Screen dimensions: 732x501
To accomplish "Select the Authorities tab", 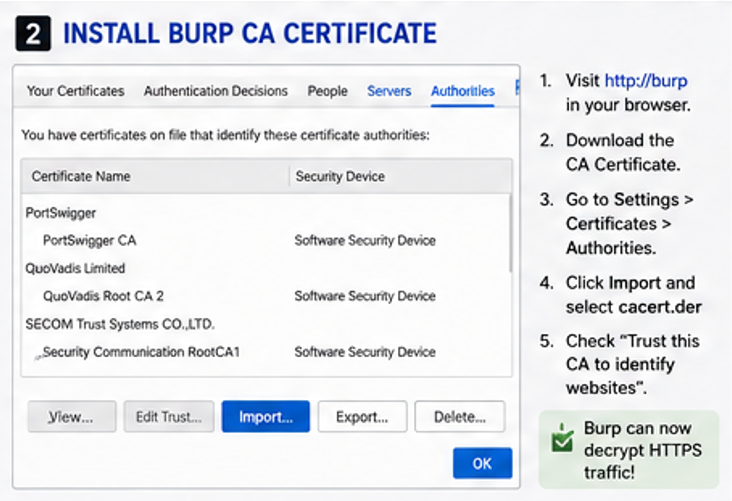I will [463, 91].
